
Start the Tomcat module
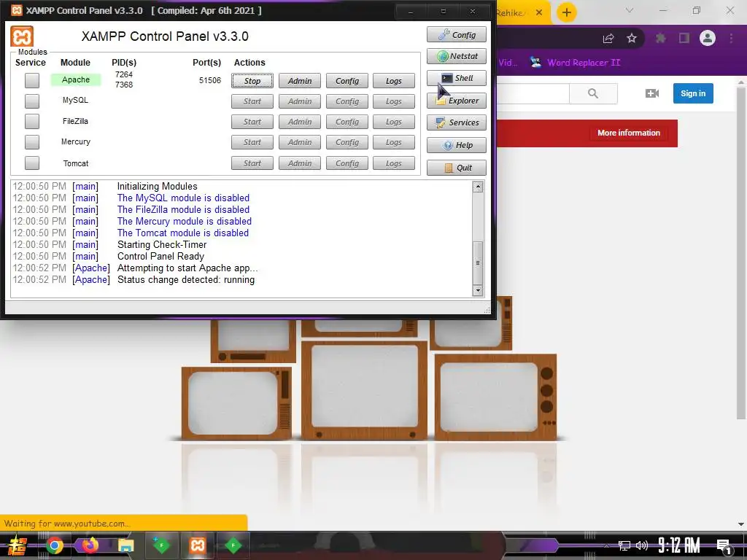[252, 163]
